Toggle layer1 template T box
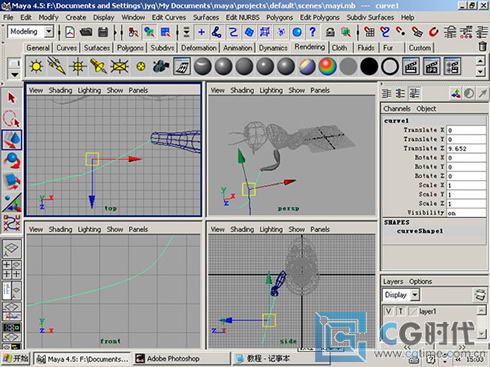The height and width of the screenshot is (367, 490). click(x=401, y=311)
